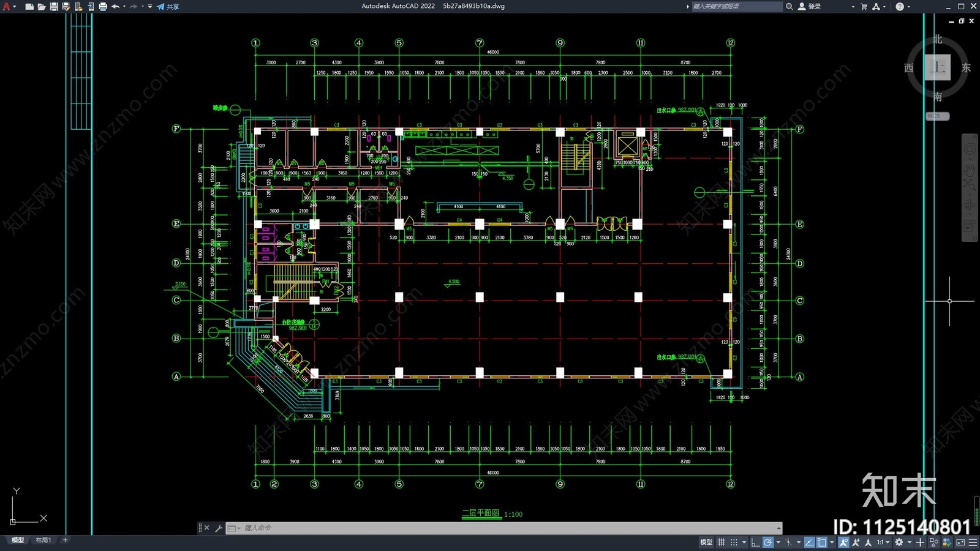
Task: Toggle ortho mode in status bar
Action: [755, 542]
